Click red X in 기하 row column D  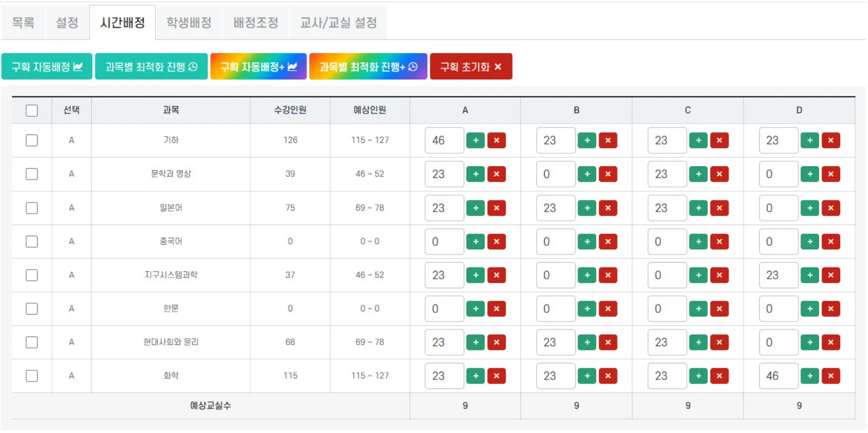click(830, 140)
